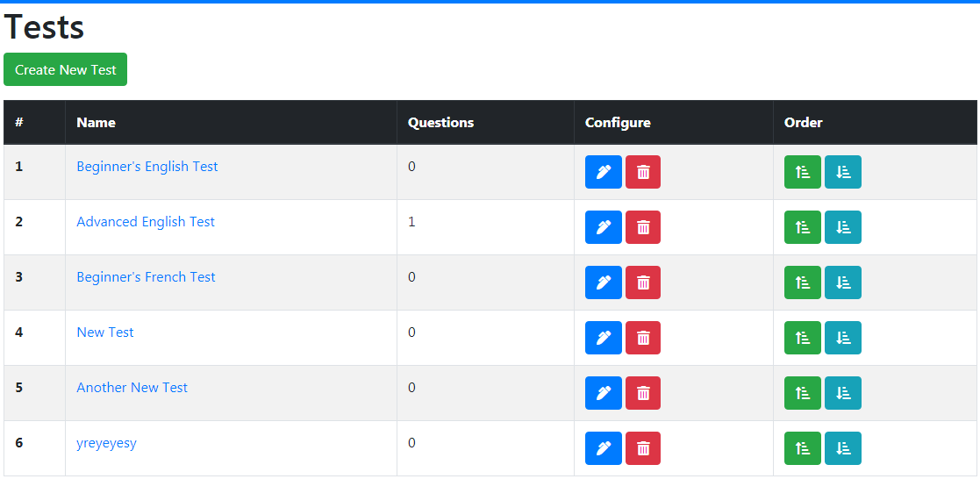Move yreyeyesy test down in order
The width and height of the screenshot is (980, 479).
843,448
